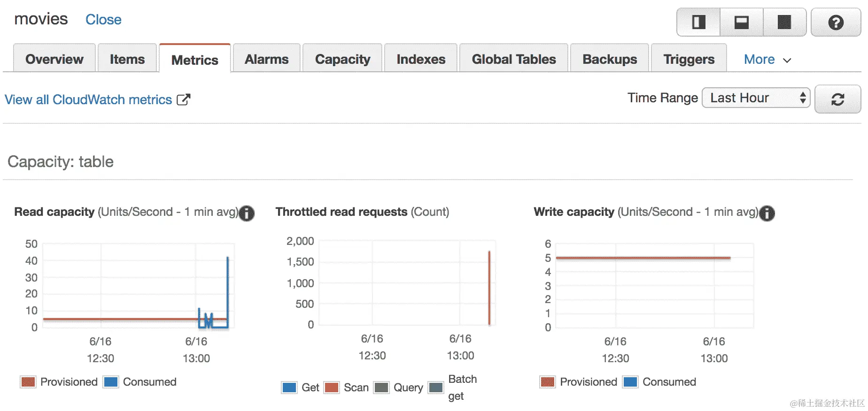This screenshot has width=868, height=411.
Task: Toggle Provisioned legend swatch under Write capacity
Action: (x=548, y=382)
